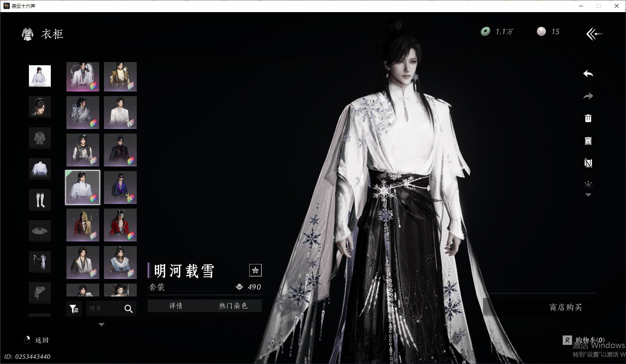Open the outfit comparison mirror icon
The width and height of the screenshot is (626, 364).
point(588,141)
